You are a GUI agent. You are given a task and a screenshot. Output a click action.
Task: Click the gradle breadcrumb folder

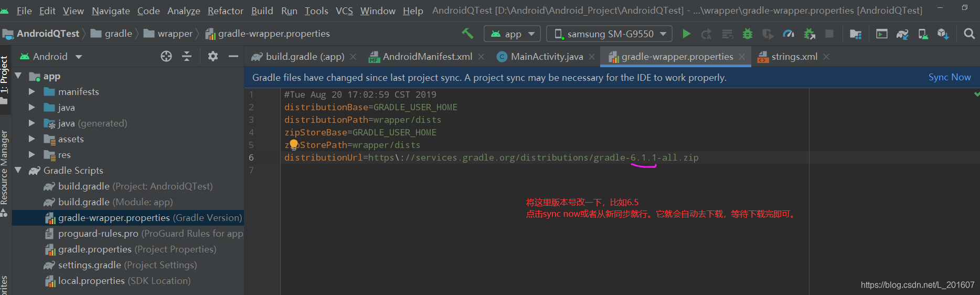[x=112, y=34]
